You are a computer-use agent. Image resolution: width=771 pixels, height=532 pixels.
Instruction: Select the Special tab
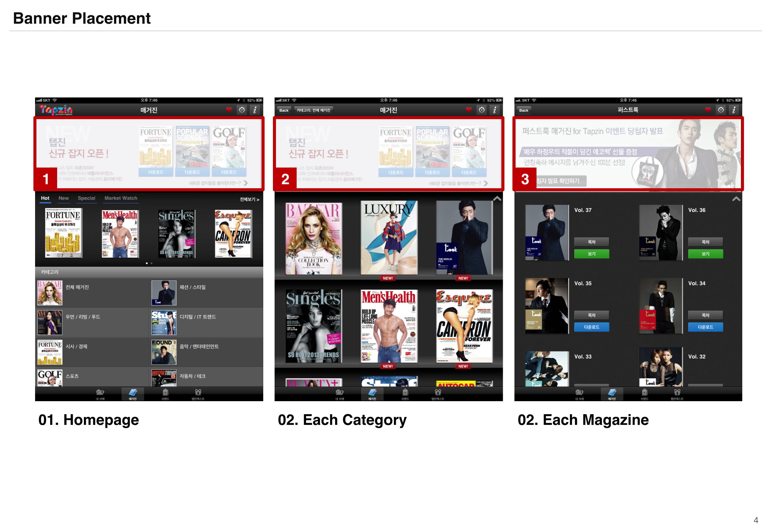tap(87, 198)
